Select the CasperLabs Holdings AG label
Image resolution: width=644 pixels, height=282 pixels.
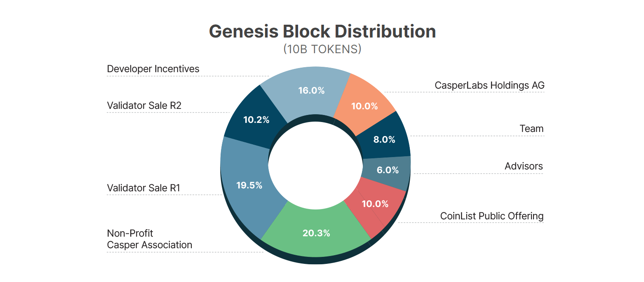tap(489, 85)
